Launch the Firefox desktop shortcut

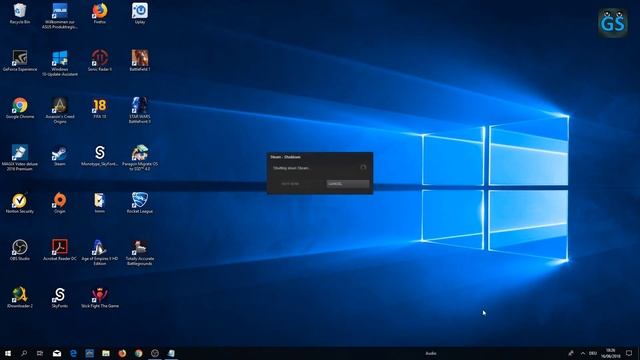coord(100,13)
